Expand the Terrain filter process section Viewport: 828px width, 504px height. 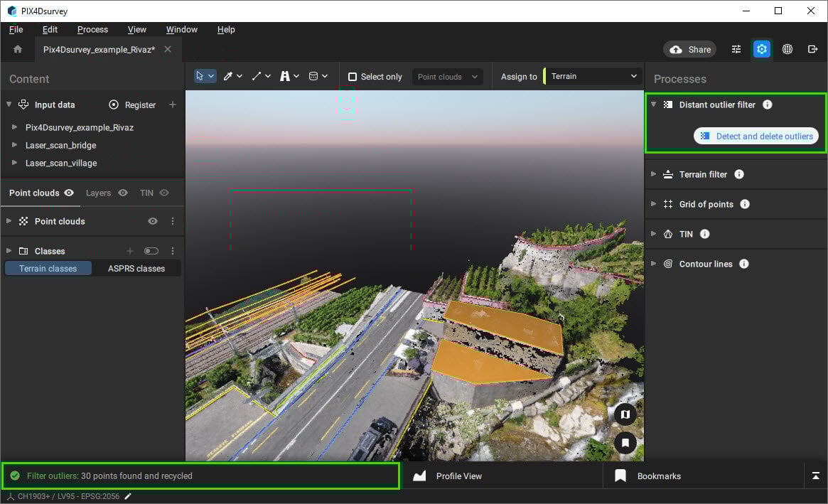pyautogui.click(x=654, y=174)
